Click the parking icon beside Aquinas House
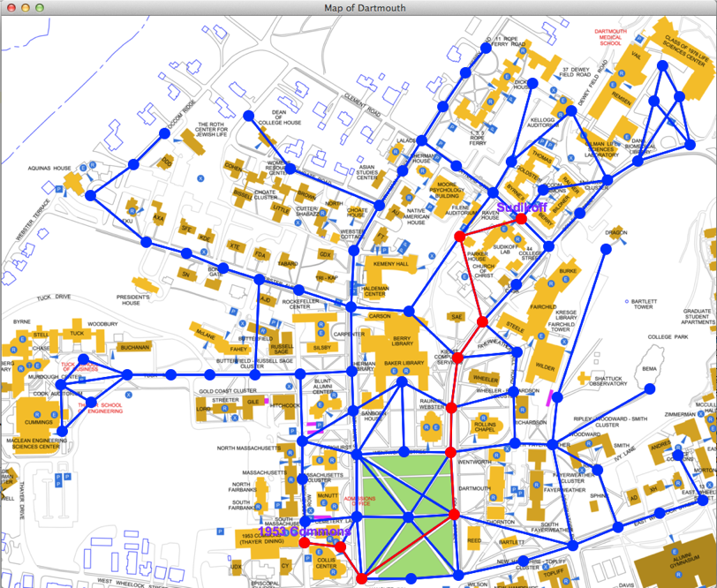The height and width of the screenshot is (588, 717). click(x=58, y=188)
